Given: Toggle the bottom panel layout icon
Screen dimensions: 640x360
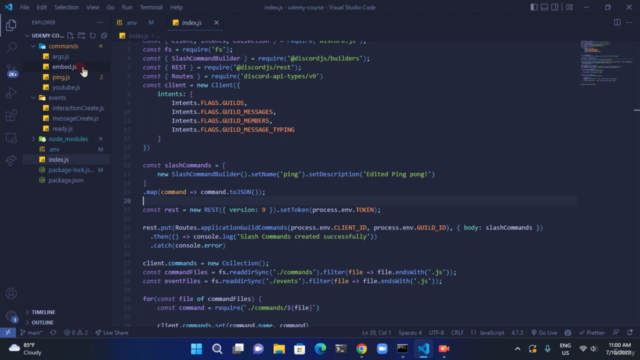Looking at the screenshot, I should click(544, 7).
